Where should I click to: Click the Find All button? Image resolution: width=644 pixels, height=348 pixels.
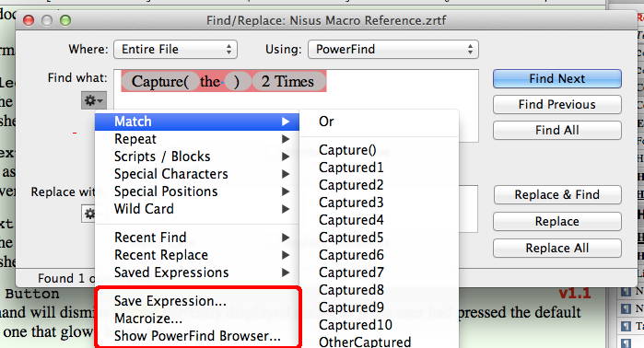(x=556, y=130)
